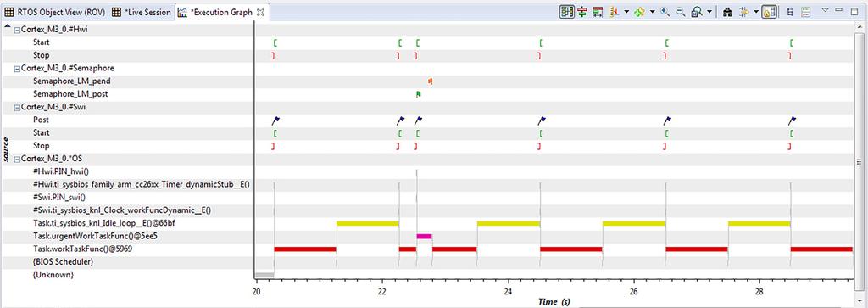This screenshot has width=868, height=308.
Task: Click the magenta urgentWorkTaskFunc bar
Action: click(424, 236)
